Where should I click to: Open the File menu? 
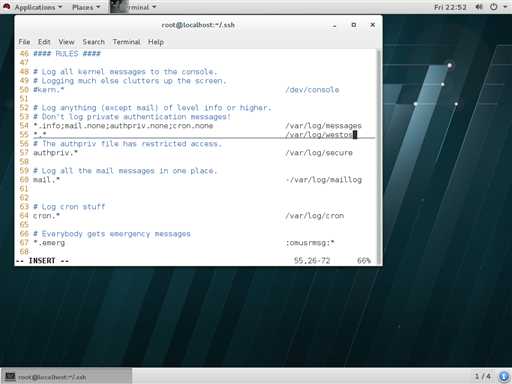tap(24, 42)
